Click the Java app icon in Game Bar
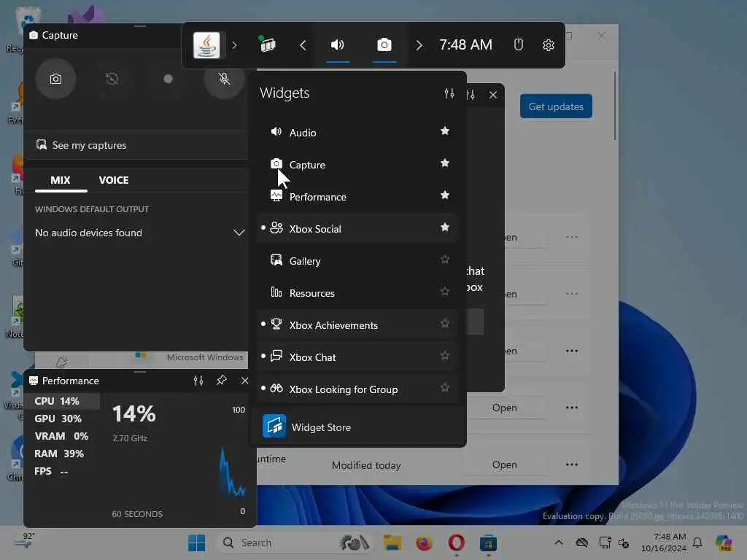 tap(206, 45)
